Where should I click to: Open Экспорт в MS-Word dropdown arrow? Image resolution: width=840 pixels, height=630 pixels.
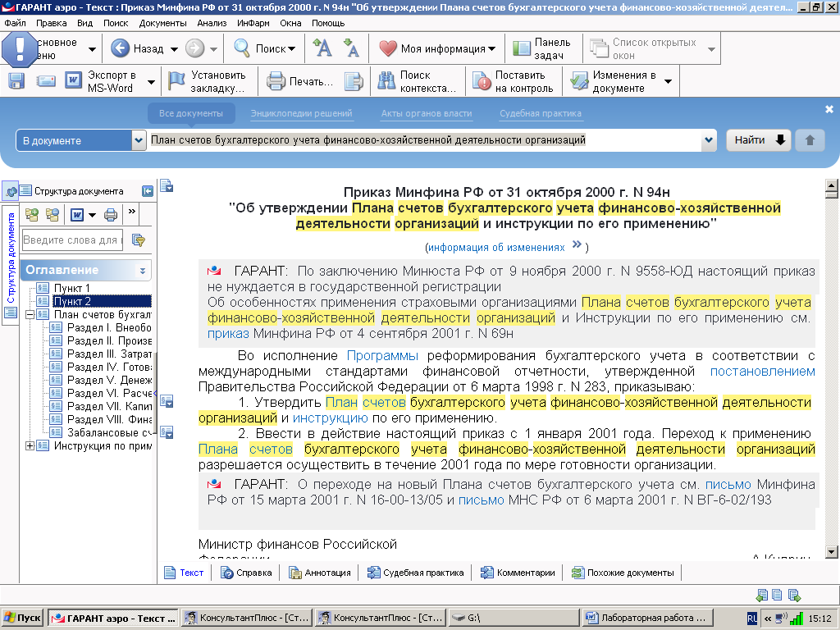coord(151,82)
